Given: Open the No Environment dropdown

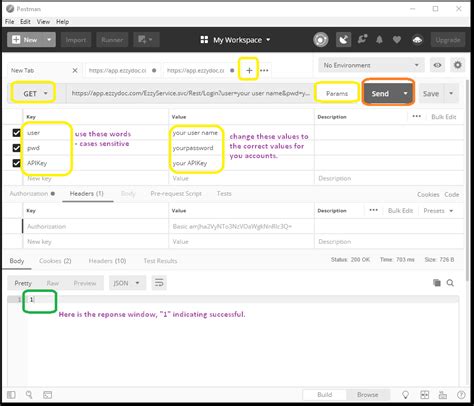Looking at the screenshot, I should tap(371, 65).
